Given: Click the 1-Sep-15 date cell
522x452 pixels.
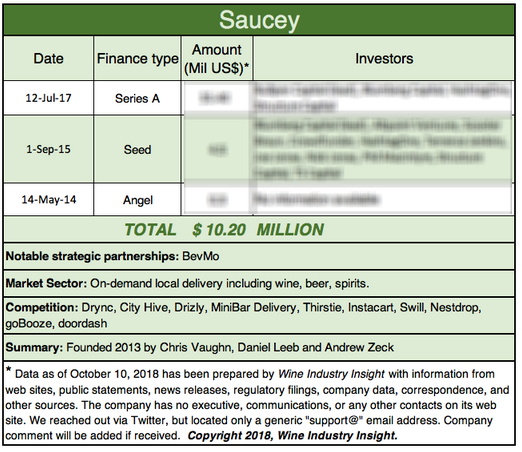Looking at the screenshot, I should click(49, 149).
